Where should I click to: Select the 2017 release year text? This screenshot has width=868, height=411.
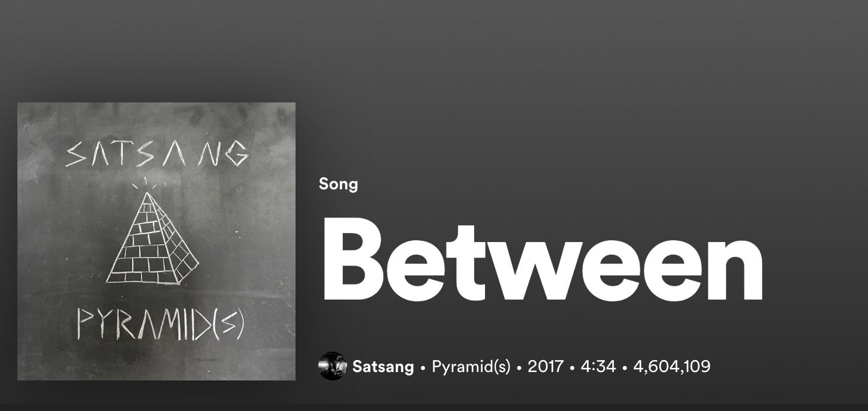coord(545,366)
